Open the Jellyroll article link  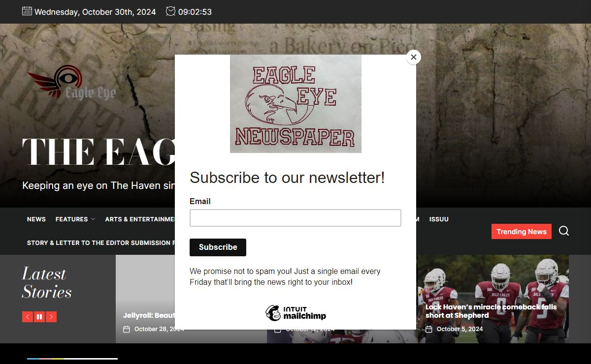[149, 315]
